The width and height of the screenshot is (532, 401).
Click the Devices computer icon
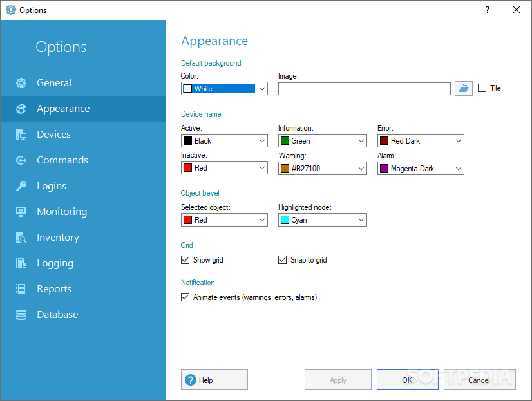click(21, 135)
